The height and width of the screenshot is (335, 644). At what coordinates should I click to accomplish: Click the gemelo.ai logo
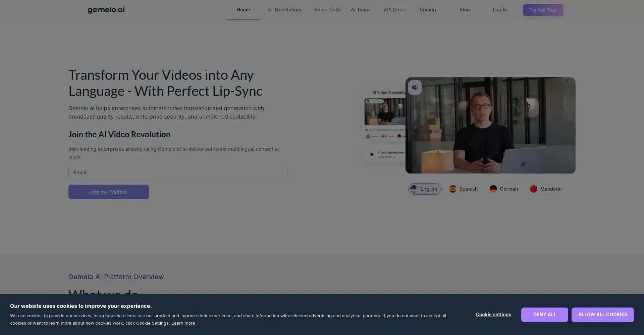tap(106, 10)
